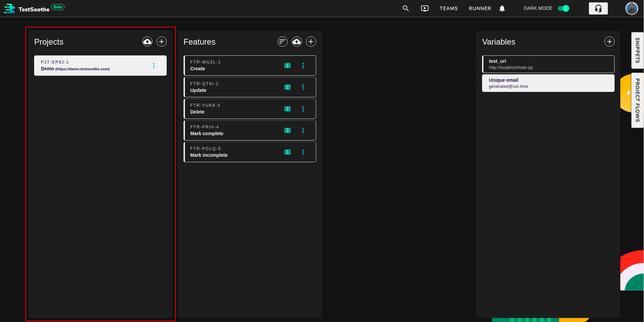Click the http://localhost/todo-jq/ value

tap(511, 68)
